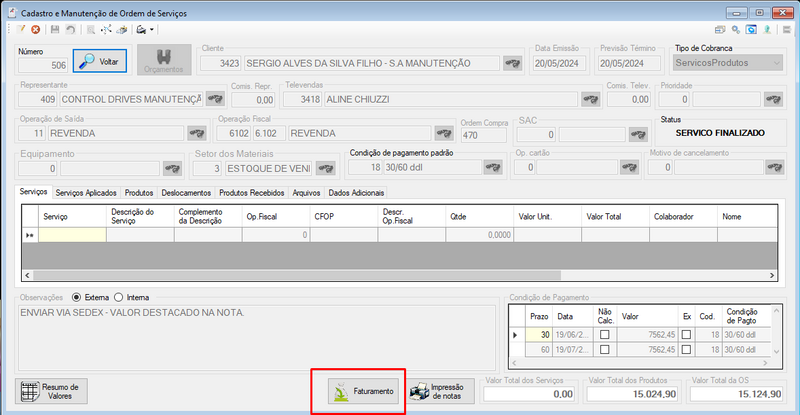Open the Tipo de Cobranca combo box
Image resolution: width=800 pixels, height=415 pixels.
tap(728, 63)
